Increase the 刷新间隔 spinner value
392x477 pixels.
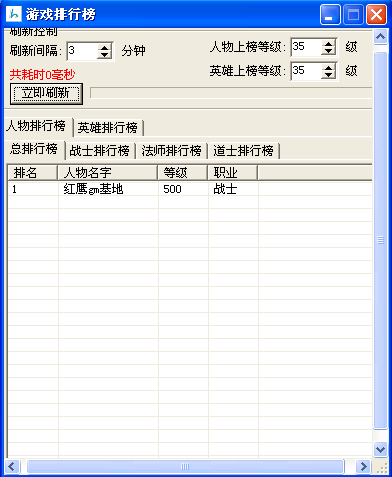105,48
